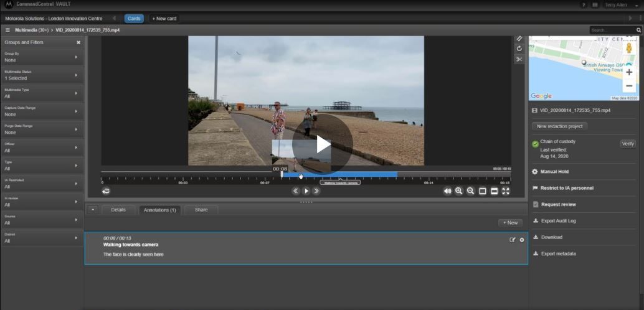The height and width of the screenshot is (310, 644).
Task: Edit the 'Walking towards camera' annotation
Action: click(x=513, y=240)
